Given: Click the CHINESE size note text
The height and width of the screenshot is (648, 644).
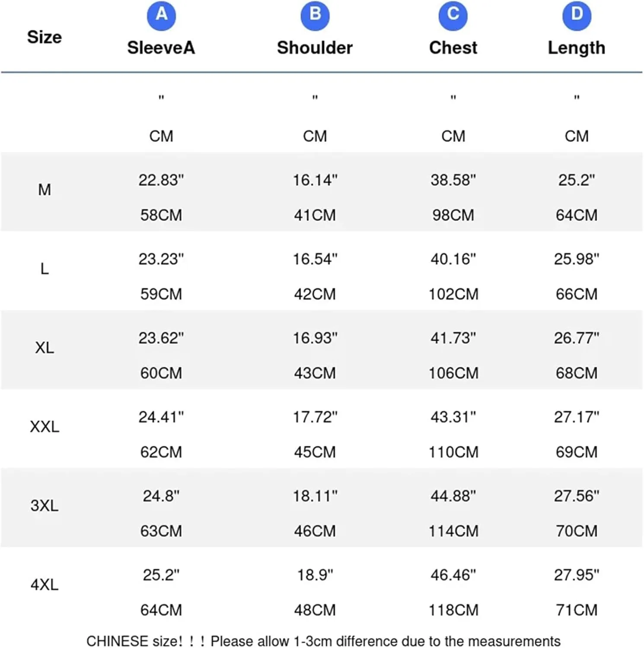Looking at the screenshot, I should pos(323,641).
